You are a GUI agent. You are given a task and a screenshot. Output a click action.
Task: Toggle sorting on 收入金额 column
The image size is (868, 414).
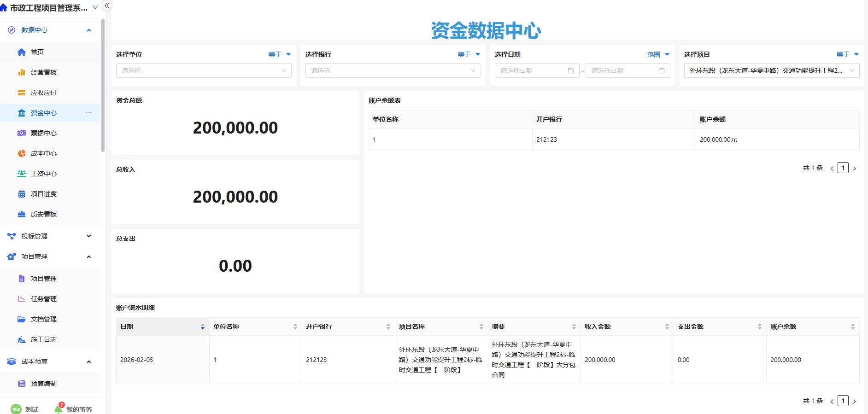667,327
